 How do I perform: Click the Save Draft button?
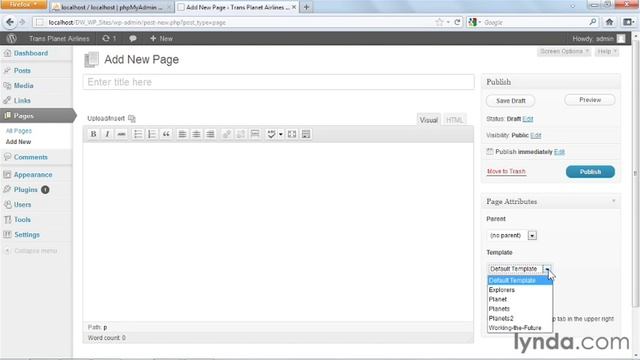pyautogui.click(x=511, y=101)
